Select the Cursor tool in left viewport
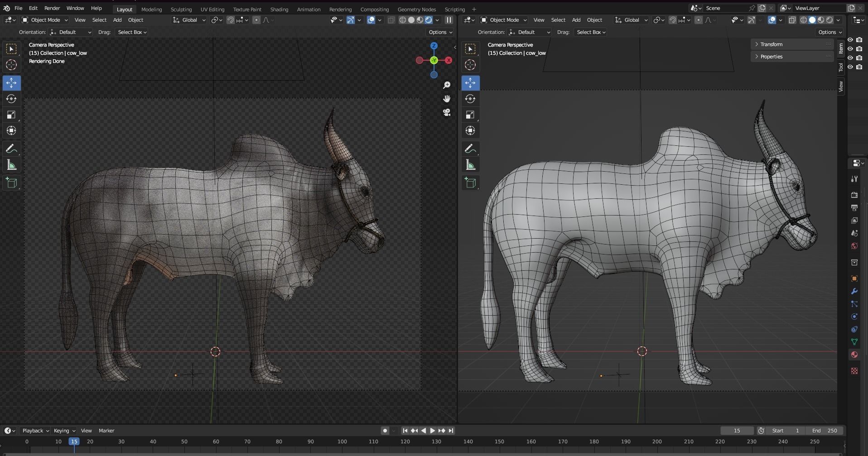This screenshot has height=456, width=868. [x=11, y=65]
